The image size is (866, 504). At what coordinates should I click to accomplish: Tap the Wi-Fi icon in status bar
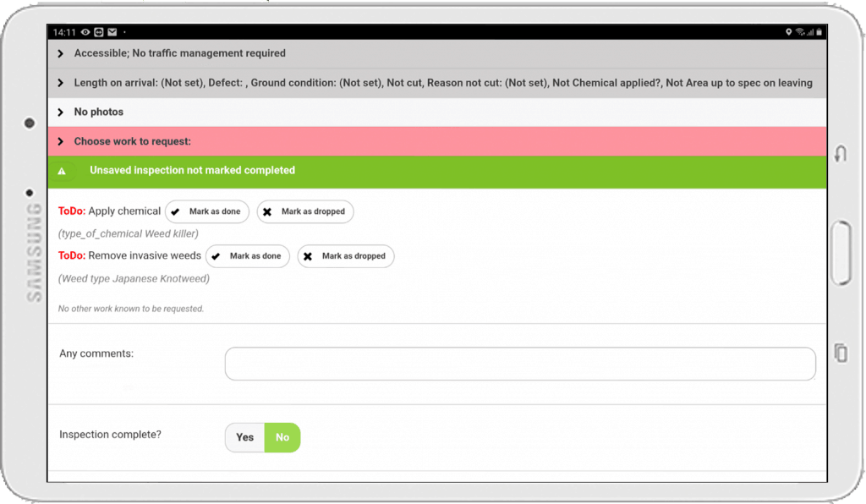click(799, 32)
